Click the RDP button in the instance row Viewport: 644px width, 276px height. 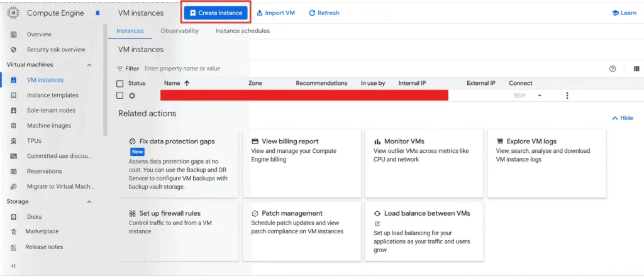519,96
